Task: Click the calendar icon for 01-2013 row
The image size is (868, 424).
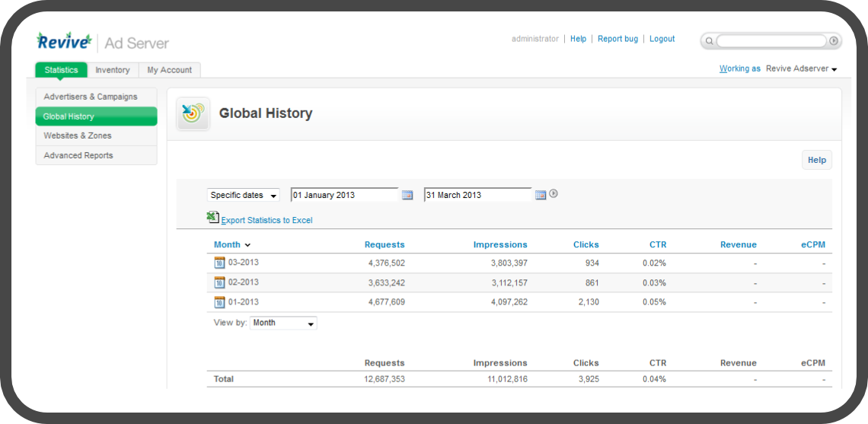Action: point(220,302)
